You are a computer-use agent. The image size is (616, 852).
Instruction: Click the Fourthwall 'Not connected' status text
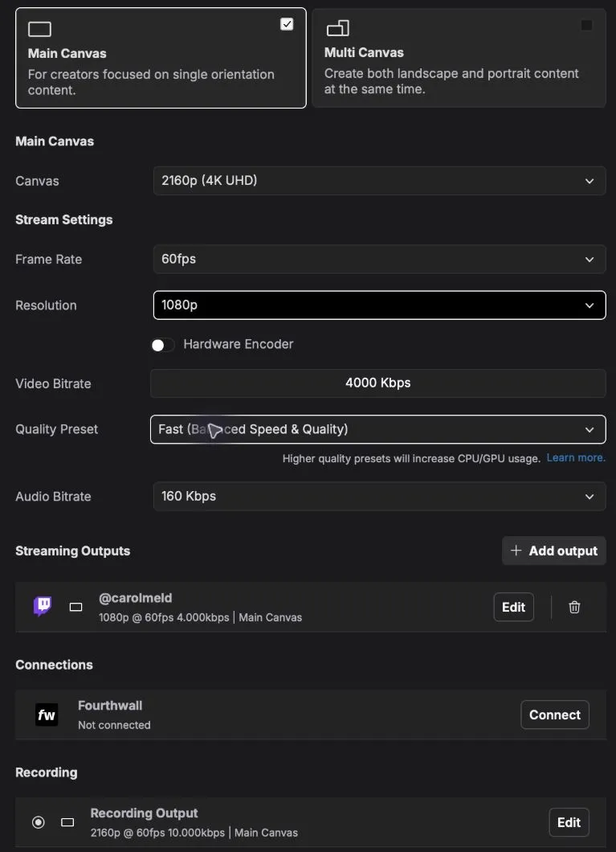pyautogui.click(x=114, y=725)
